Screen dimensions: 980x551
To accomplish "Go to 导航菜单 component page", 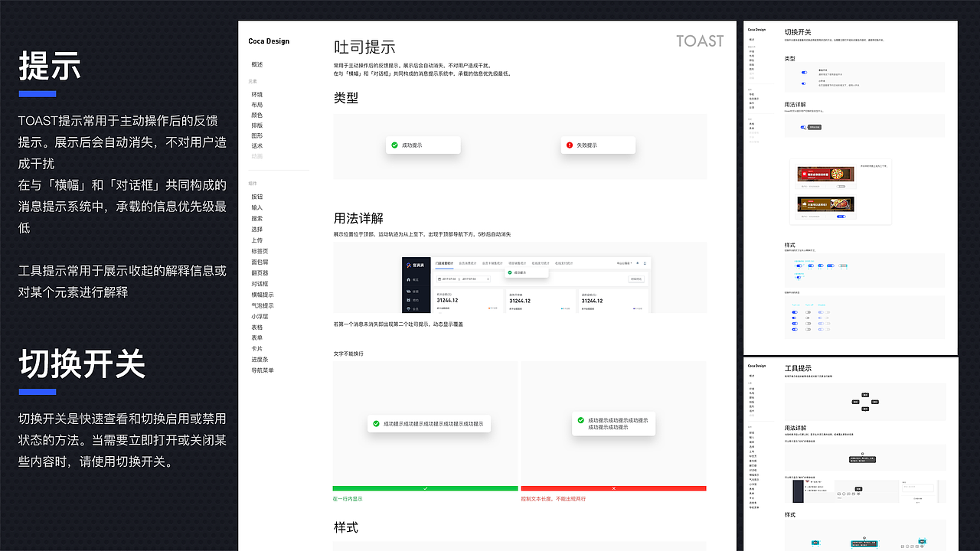I will [263, 370].
